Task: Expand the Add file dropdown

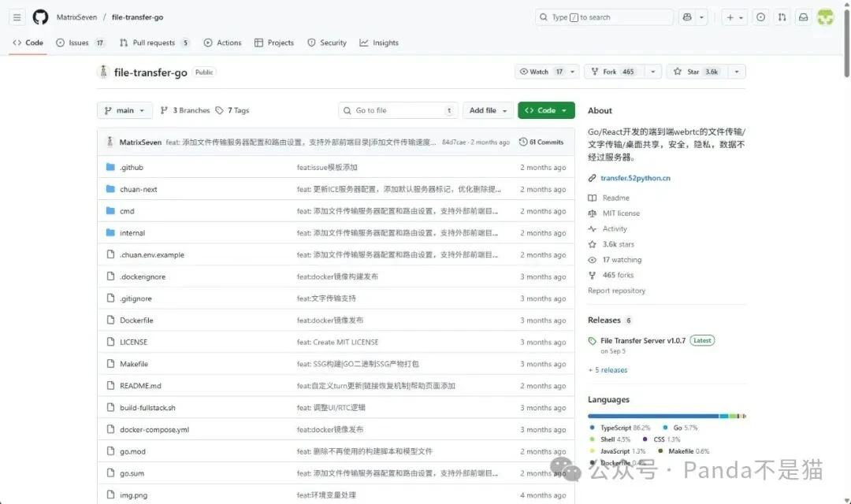Action: tap(488, 111)
